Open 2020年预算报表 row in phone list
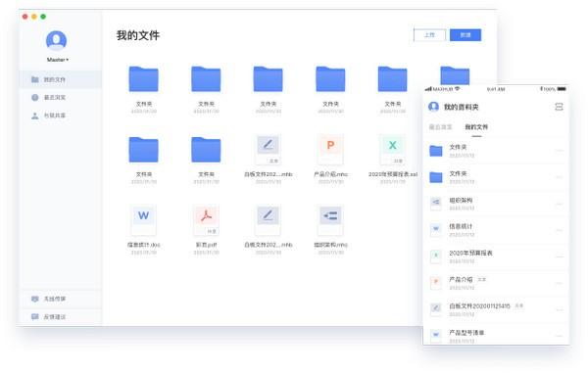Image resolution: width=588 pixels, height=373 pixels. (496, 256)
